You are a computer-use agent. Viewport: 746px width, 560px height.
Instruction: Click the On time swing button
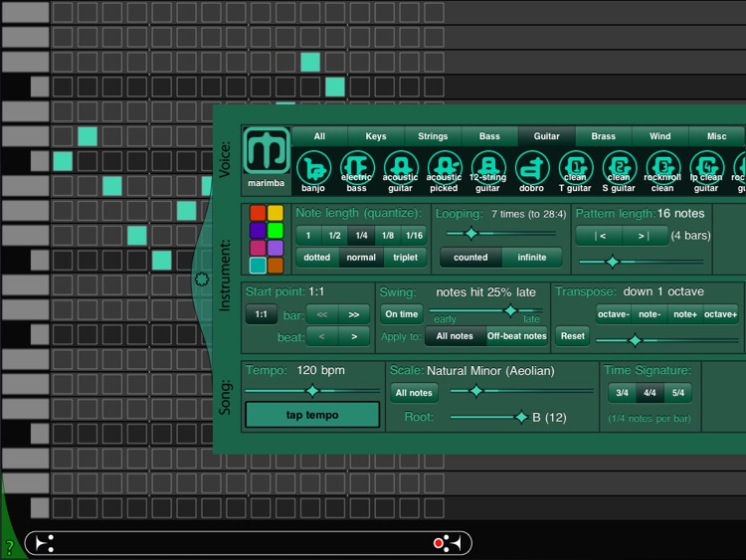(402, 314)
